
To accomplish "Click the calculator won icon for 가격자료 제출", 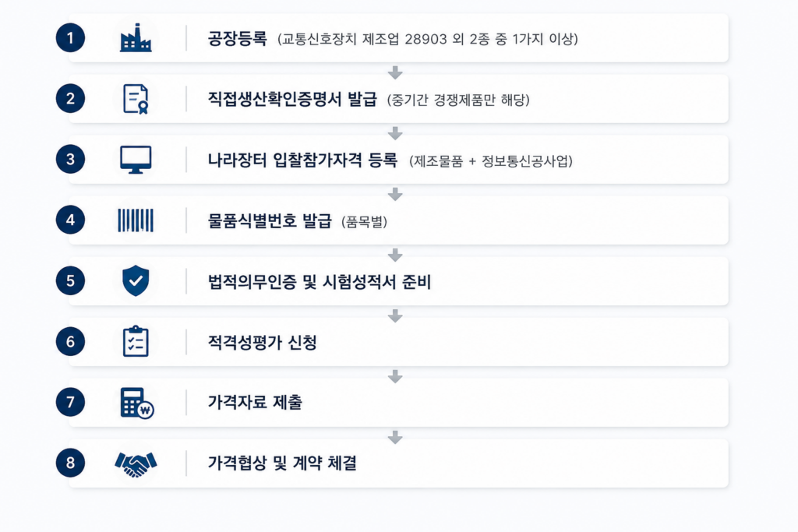I will click(137, 403).
